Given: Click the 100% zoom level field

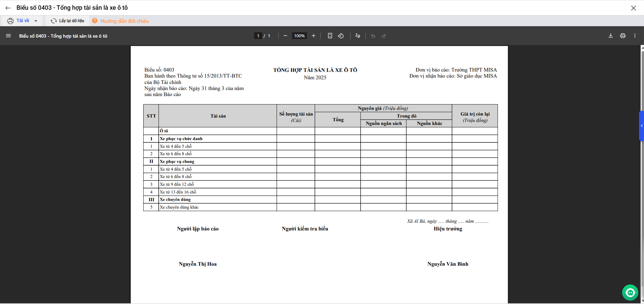Looking at the screenshot, I should click(299, 36).
